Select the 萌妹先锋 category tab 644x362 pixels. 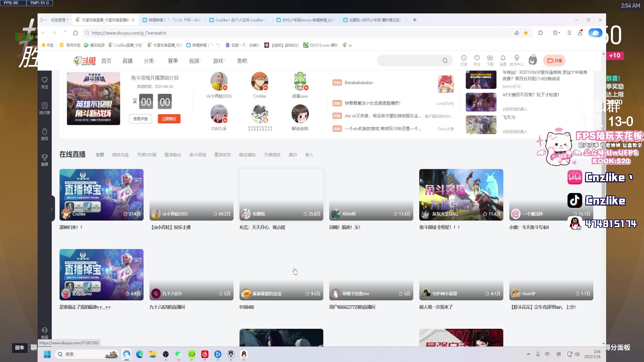[x=120, y=155]
